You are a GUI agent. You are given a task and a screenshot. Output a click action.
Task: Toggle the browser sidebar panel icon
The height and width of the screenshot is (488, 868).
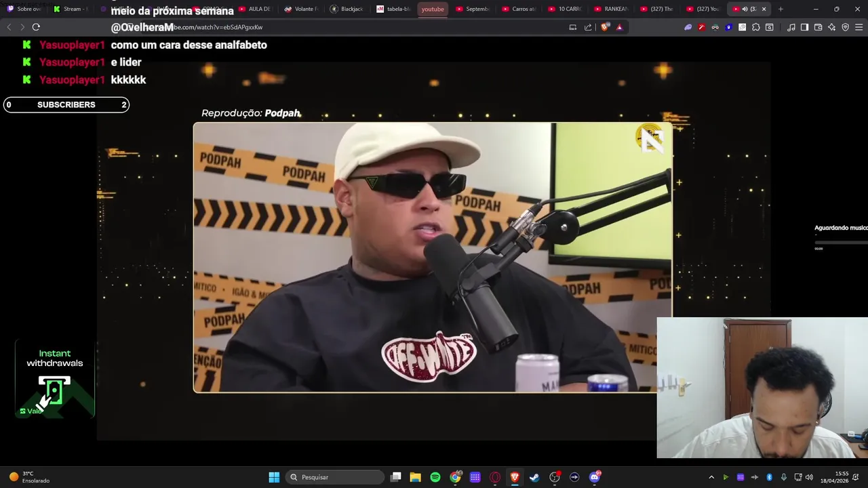pos(804,27)
